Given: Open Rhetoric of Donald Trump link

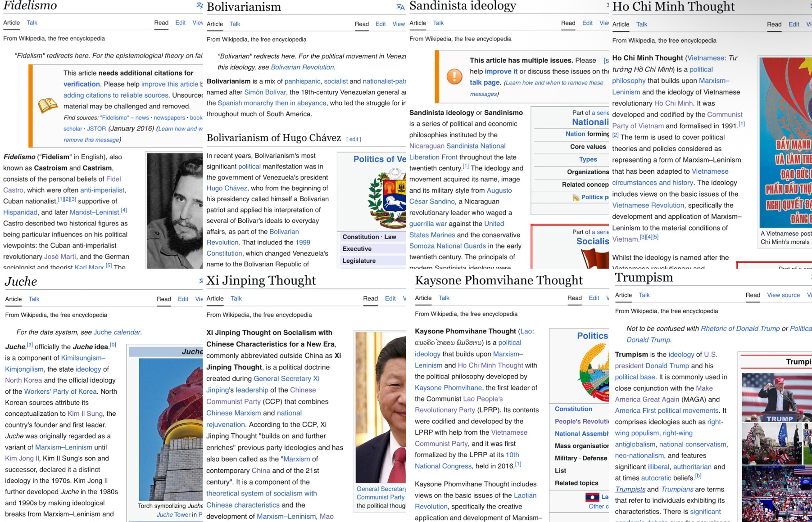Looking at the screenshot, I should coord(740,328).
